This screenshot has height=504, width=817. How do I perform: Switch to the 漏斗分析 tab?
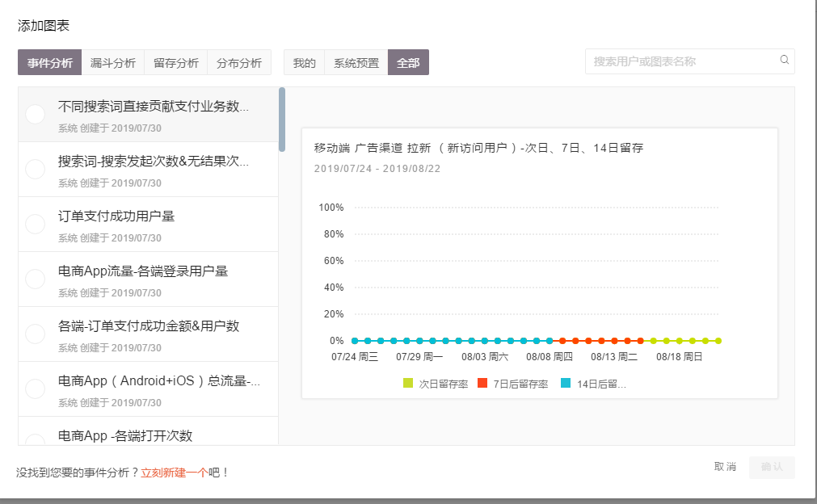tap(113, 61)
